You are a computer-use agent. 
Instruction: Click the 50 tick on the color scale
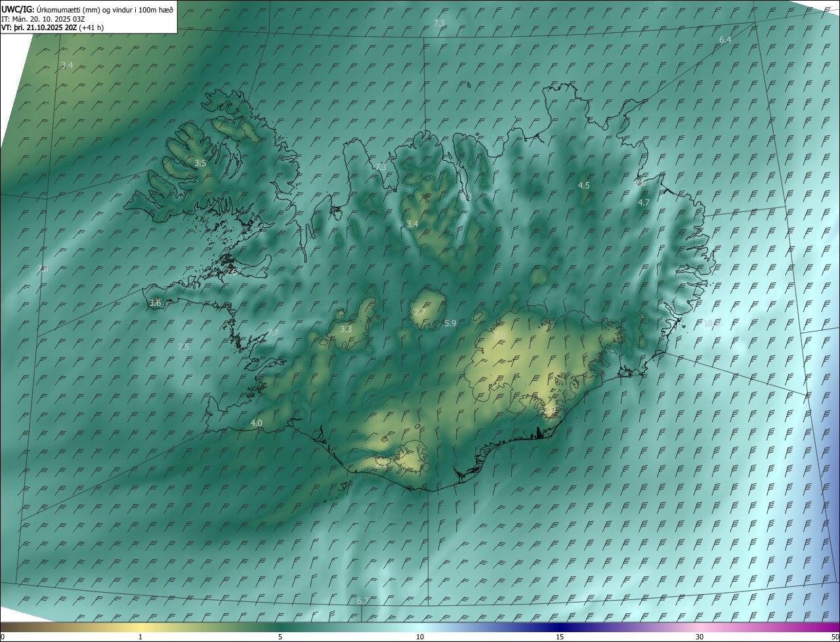[x=835, y=637]
